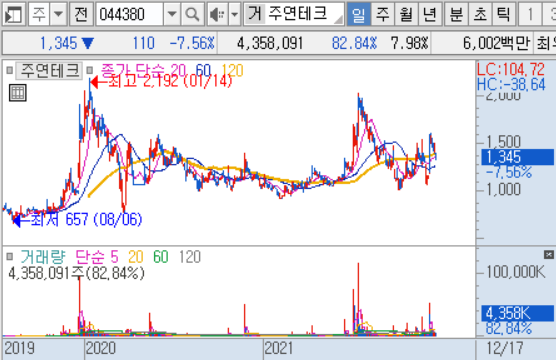
Task: Click the 주연테크 chart legend label
Action: click(49, 71)
